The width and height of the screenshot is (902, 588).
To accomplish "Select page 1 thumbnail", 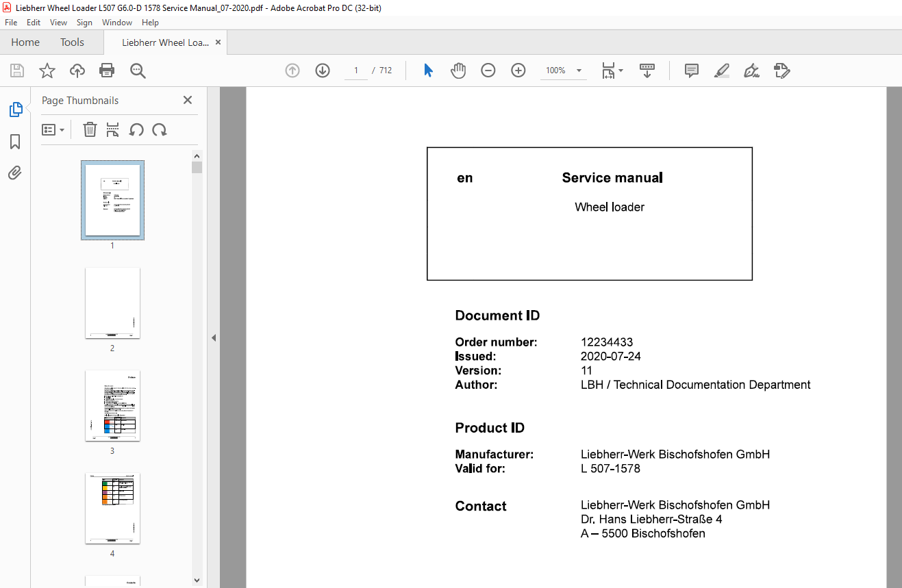I will point(112,200).
